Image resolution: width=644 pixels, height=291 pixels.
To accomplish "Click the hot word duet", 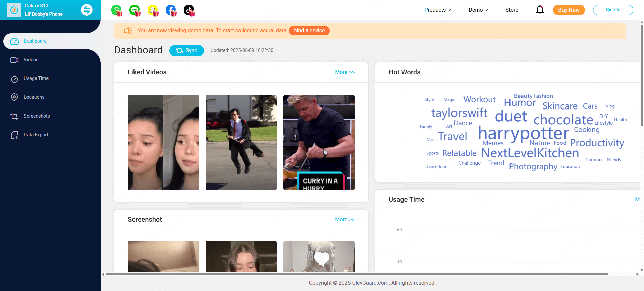I will (x=511, y=116).
